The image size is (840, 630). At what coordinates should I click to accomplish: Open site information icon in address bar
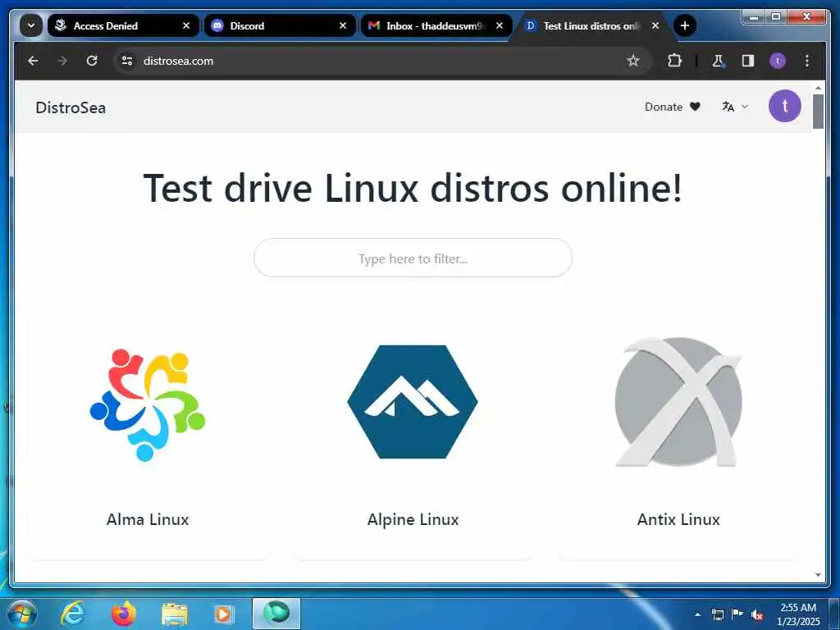[x=127, y=61]
